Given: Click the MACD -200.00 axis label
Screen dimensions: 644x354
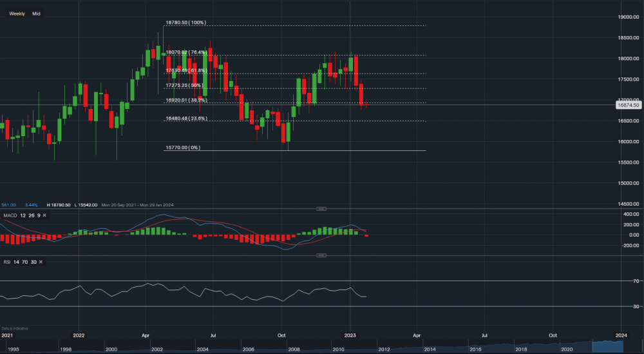Looking at the screenshot, I should click(x=630, y=246).
